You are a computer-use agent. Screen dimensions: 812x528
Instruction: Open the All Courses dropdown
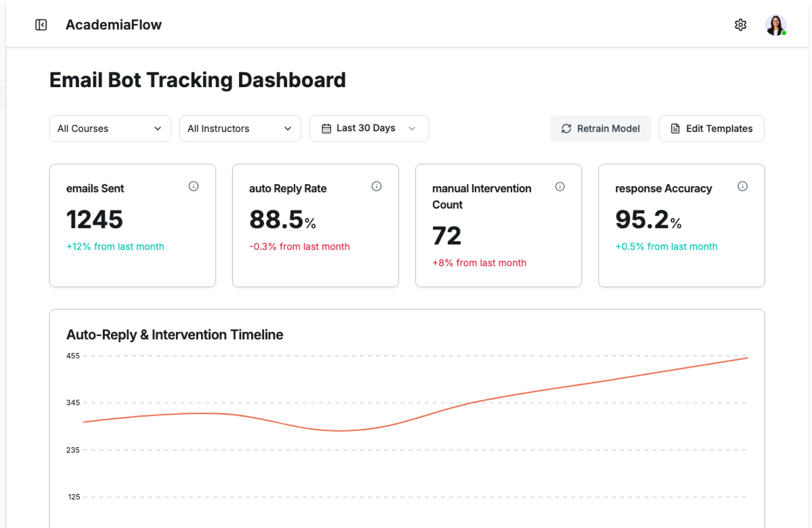[x=110, y=129]
